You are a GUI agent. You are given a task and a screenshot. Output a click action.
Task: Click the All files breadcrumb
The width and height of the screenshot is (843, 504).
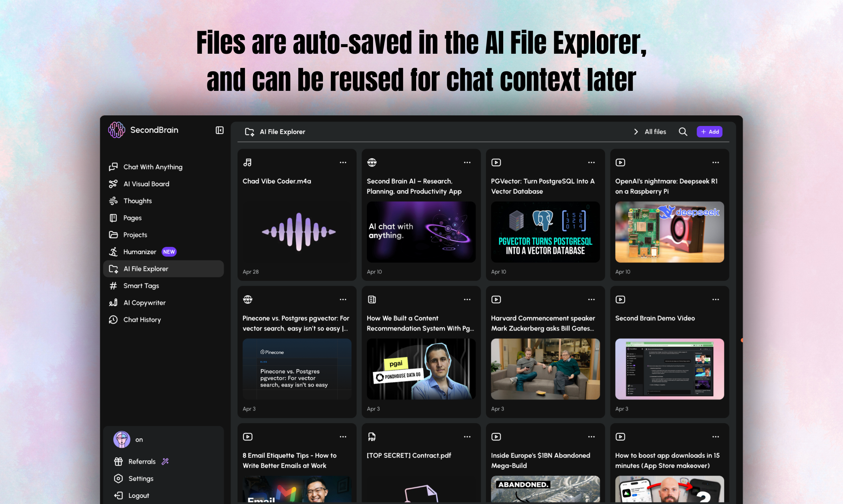click(655, 132)
